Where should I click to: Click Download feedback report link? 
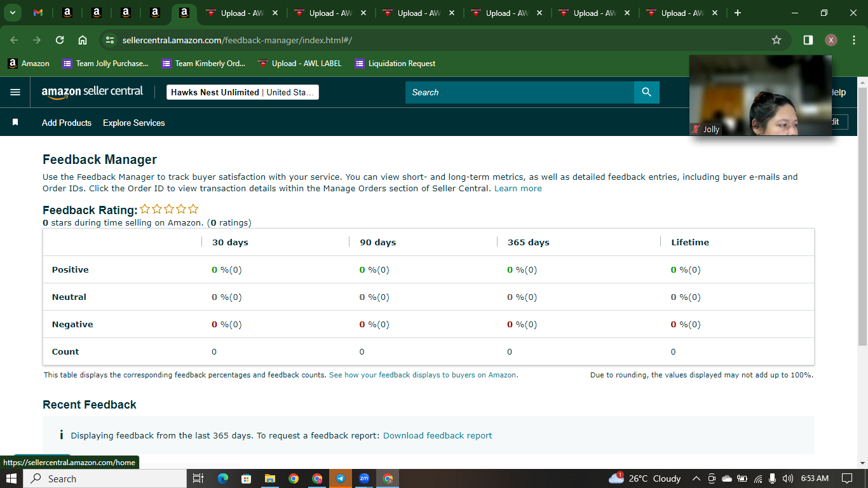tap(438, 435)
